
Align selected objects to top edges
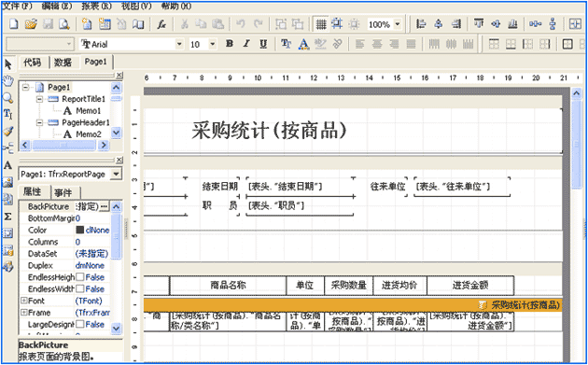479,24
